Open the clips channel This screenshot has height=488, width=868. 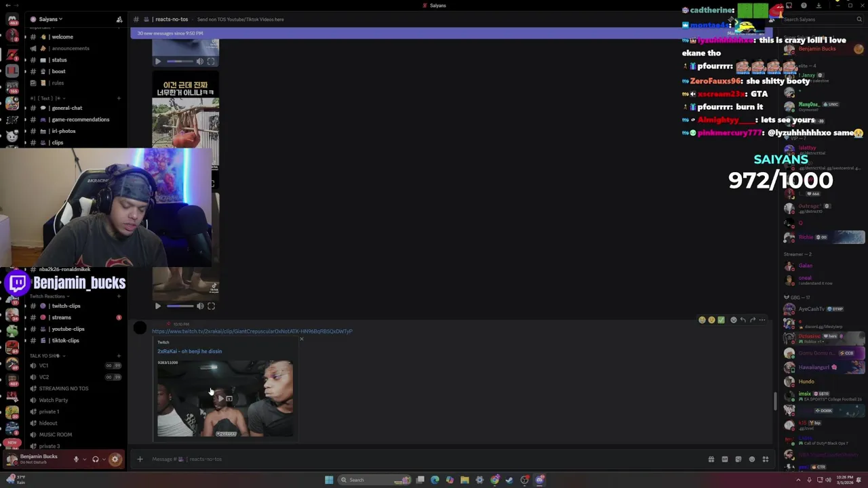[57, 142]
